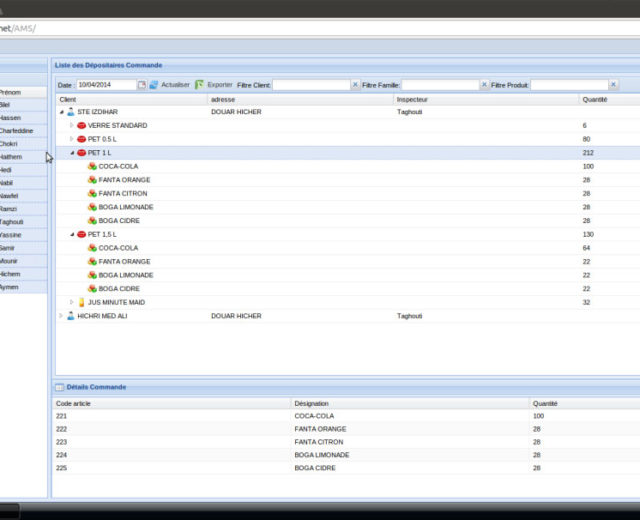The width and height of the screenshot is (640, 520).
Task: Expand the JUS MINUTE MAID node
Action: [x=71, y=302]
